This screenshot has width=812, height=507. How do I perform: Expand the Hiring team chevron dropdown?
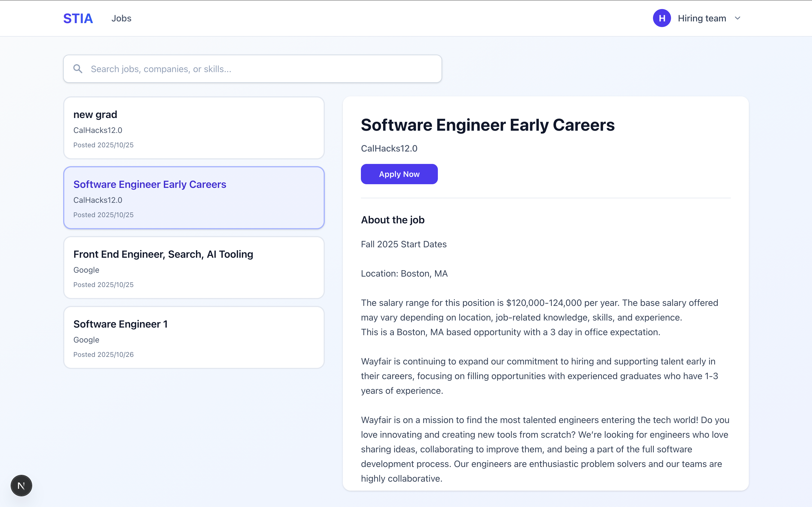tap(738, 18)
